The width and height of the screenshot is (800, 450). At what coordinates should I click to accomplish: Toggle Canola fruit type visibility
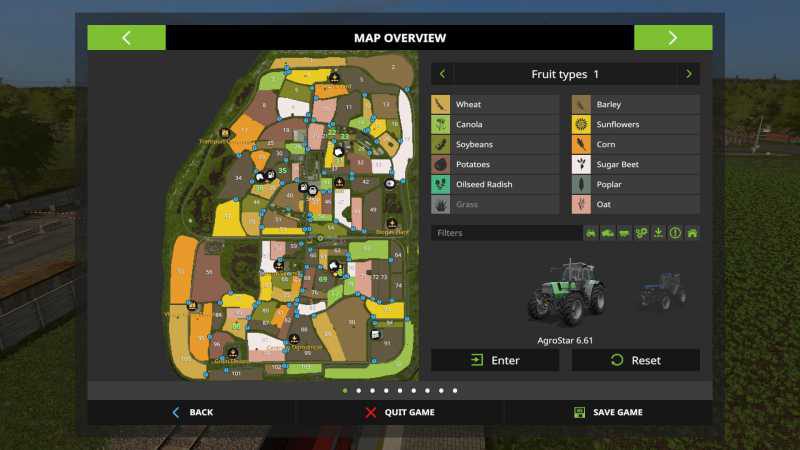coord(495,124)
